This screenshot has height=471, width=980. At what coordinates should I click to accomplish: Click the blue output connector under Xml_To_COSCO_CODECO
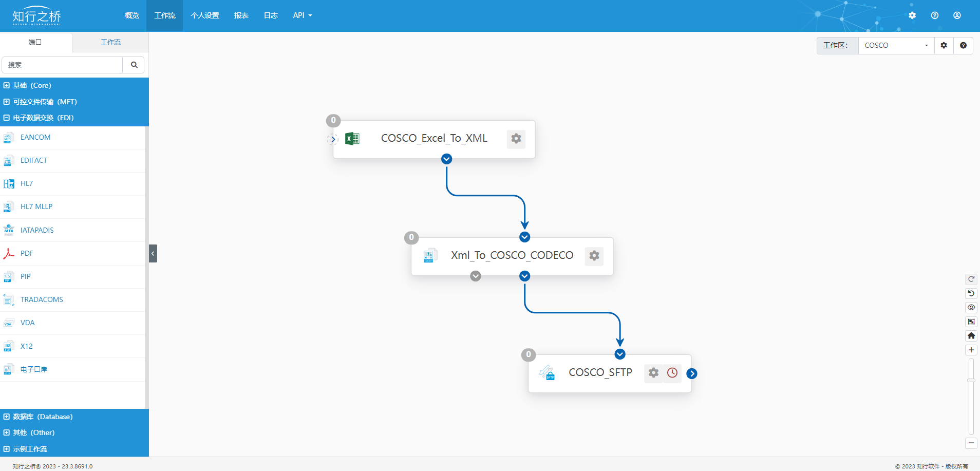[524, 276]
